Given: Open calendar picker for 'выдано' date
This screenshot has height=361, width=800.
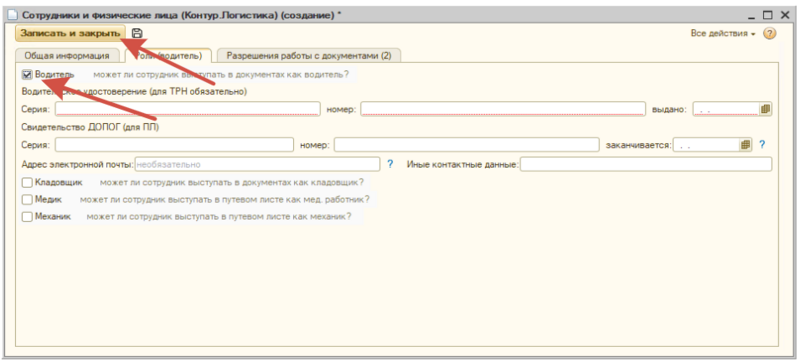Looking at the screenshot, I should pyautogui.click(x=765, y=109).
